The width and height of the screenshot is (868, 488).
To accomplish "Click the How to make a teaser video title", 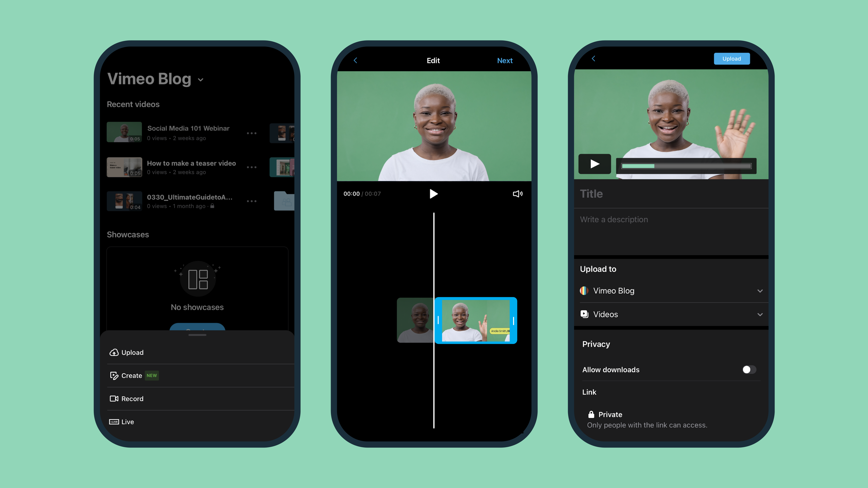I will [x=191, y=163].
